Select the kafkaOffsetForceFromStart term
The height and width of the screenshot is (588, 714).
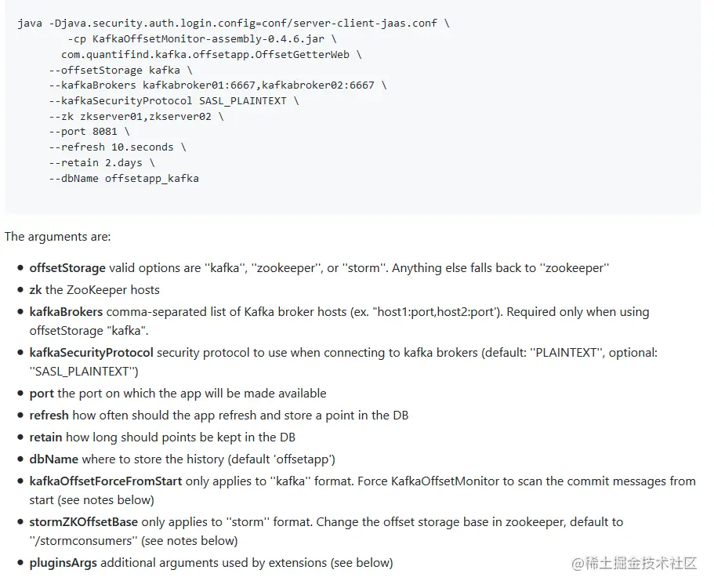[x=106, y=481]
